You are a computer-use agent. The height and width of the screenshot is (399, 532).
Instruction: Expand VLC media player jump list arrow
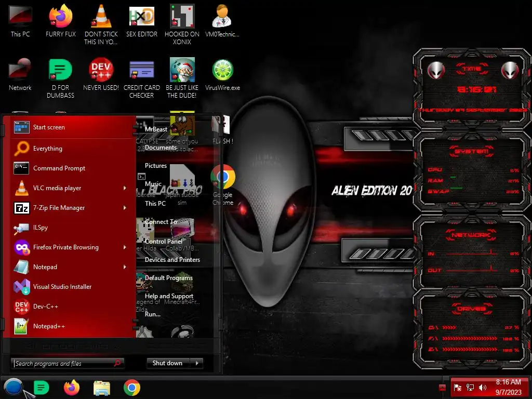(125, 188)
